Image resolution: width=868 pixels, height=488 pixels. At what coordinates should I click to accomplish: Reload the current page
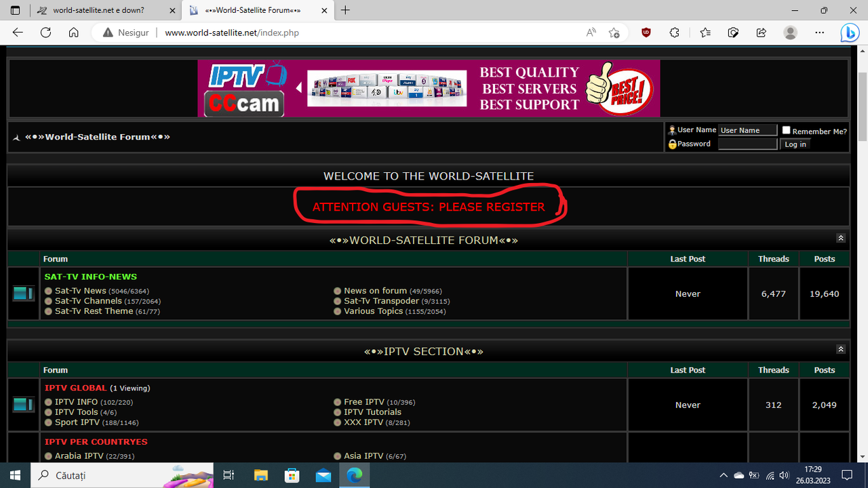tap(45, 33)
